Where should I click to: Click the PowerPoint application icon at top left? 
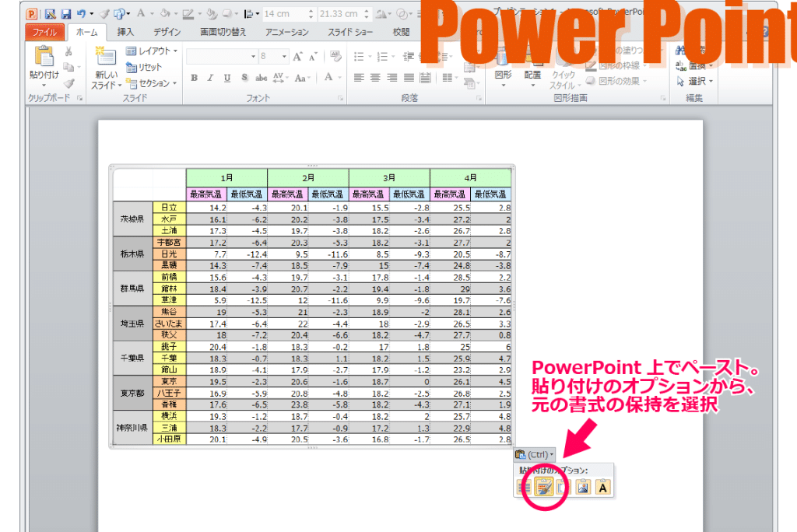pos(31,14)
